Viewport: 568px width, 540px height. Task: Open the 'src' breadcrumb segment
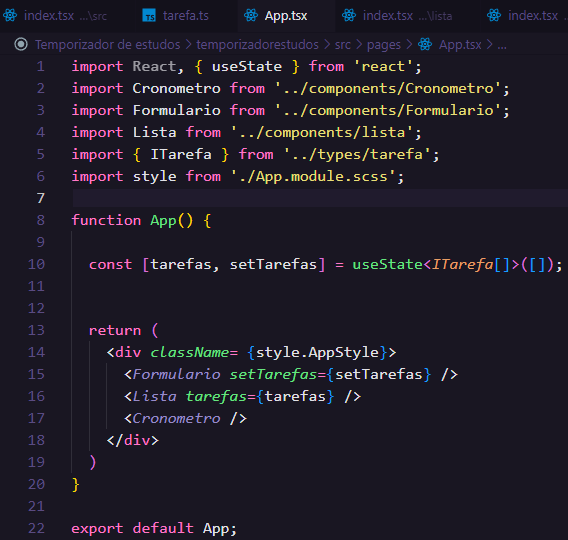pos(343,45)
